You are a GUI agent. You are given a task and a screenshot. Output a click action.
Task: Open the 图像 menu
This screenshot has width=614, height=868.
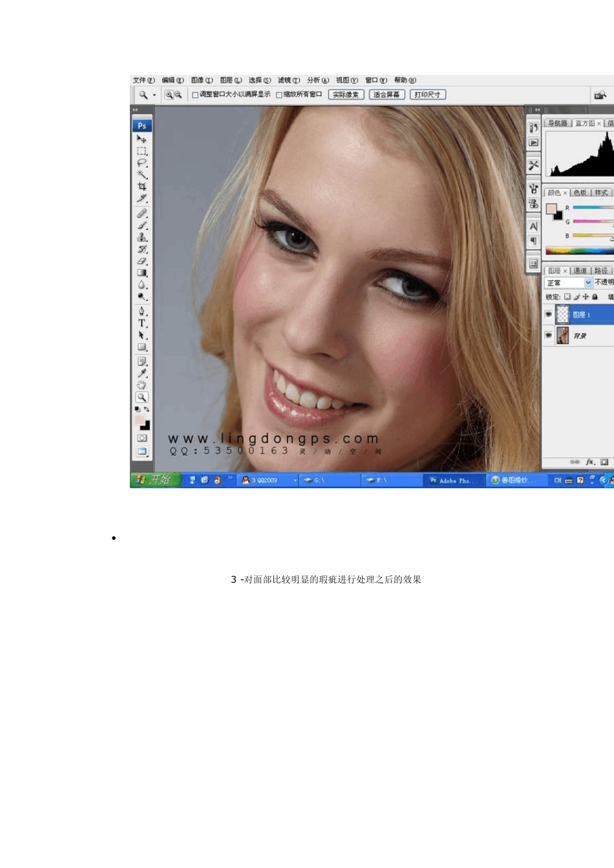202,80
